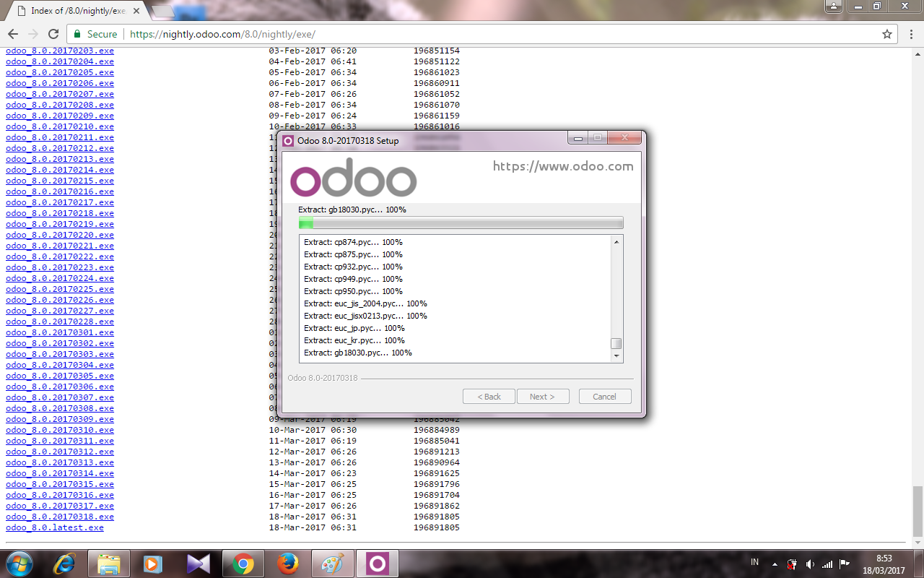Image resolution: width=924 pixels, height=578 pixels.
Task: Open odoo_8.0.20170228.exe link
Action: click(x=60, y=322)
